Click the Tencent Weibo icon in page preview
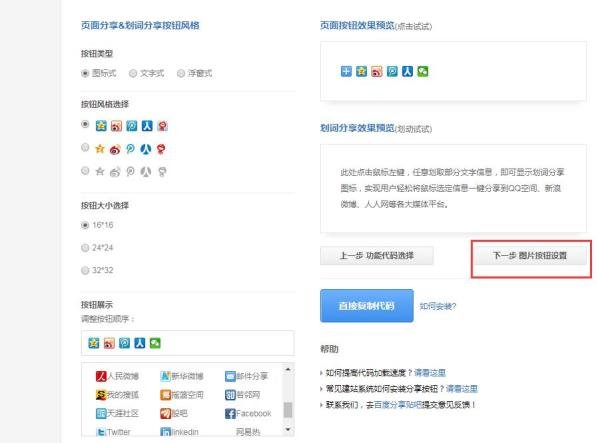Image resolution: width=600 pixels, height=443 pixels. tap(392, 71)
